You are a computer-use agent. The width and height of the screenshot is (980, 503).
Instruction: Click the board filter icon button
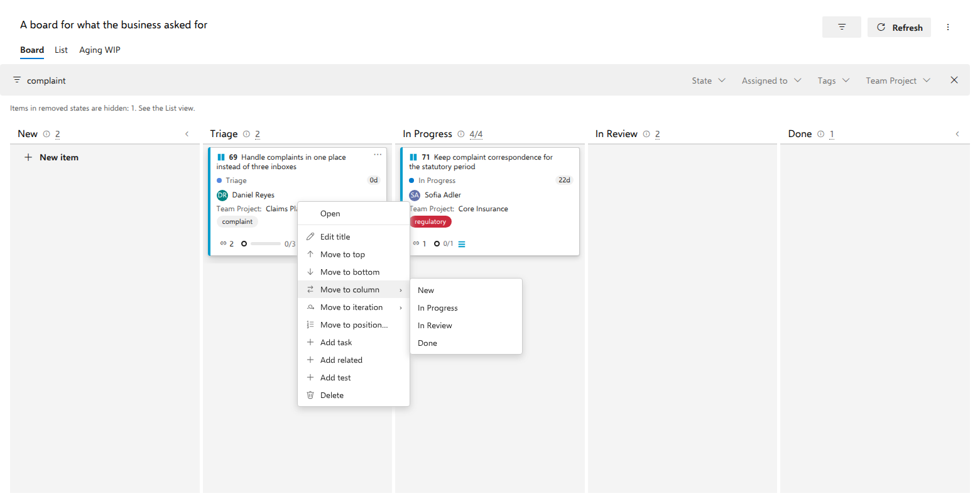[841, 27]
